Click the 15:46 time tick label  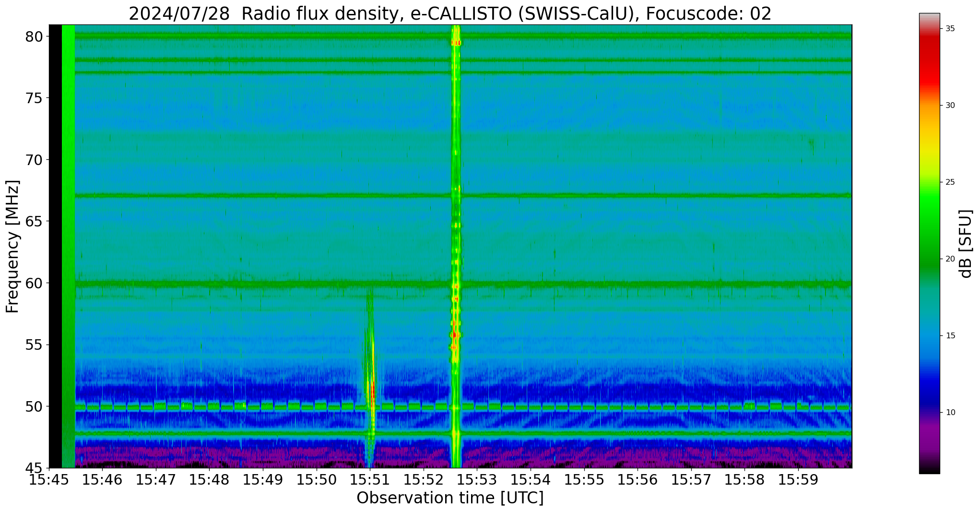103,479
